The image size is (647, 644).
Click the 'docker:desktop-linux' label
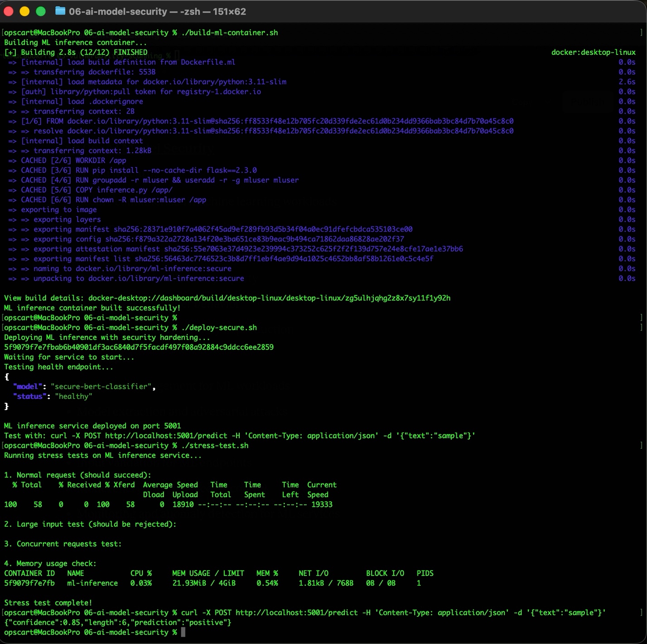[x=593, y=52]
